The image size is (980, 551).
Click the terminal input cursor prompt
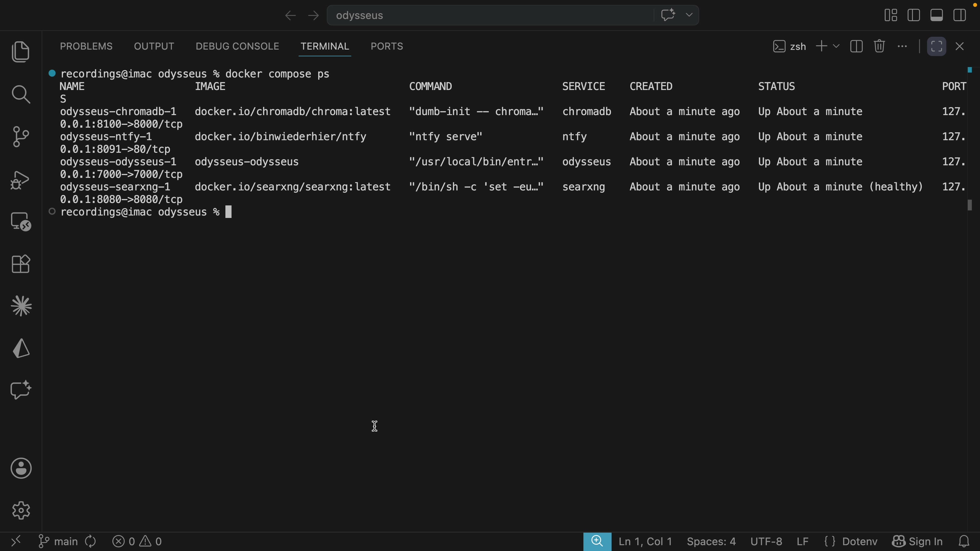pyautogui.click(x=228, y=212)
